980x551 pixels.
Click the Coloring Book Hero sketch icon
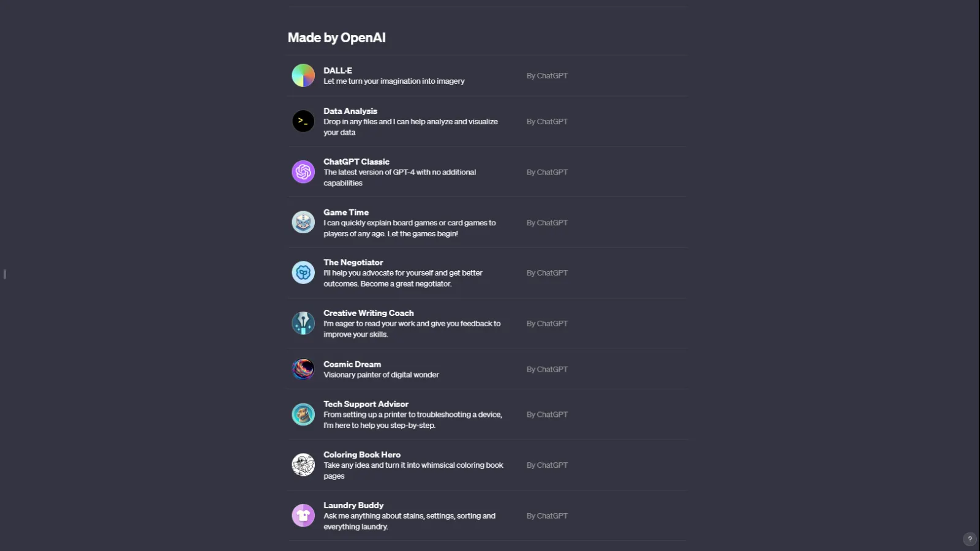pos(303,465)
